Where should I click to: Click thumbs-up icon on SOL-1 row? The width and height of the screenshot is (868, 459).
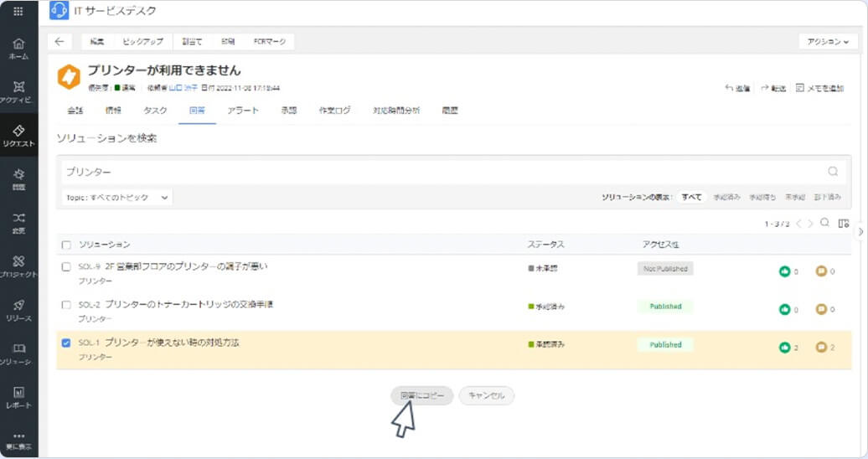coord(785,347)
